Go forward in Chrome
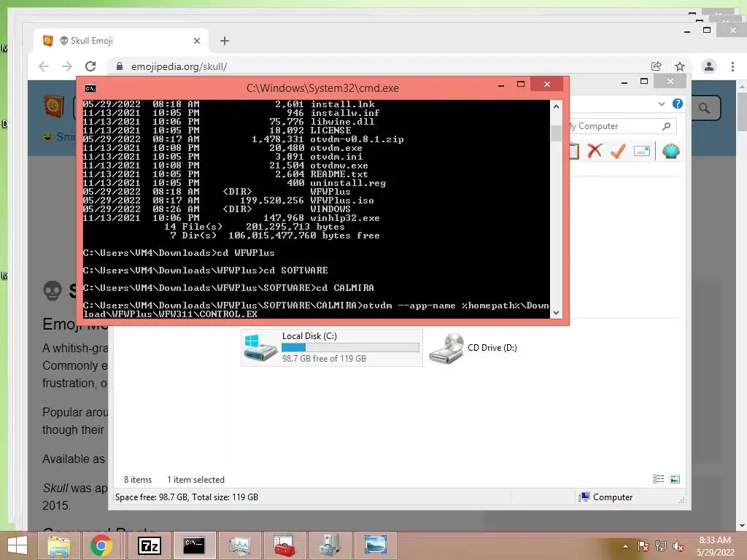747x560 pixels. (x=67, y=66)
